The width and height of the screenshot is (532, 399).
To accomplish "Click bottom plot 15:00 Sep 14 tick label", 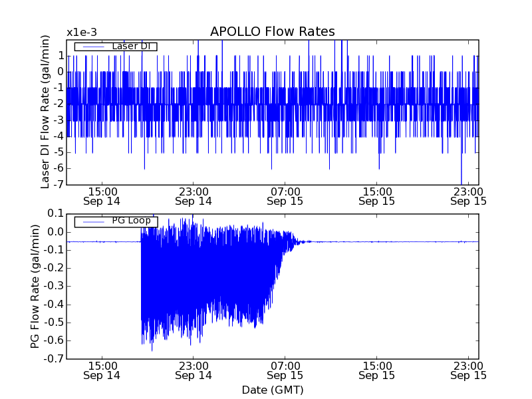I will click(x=102, y=371).
